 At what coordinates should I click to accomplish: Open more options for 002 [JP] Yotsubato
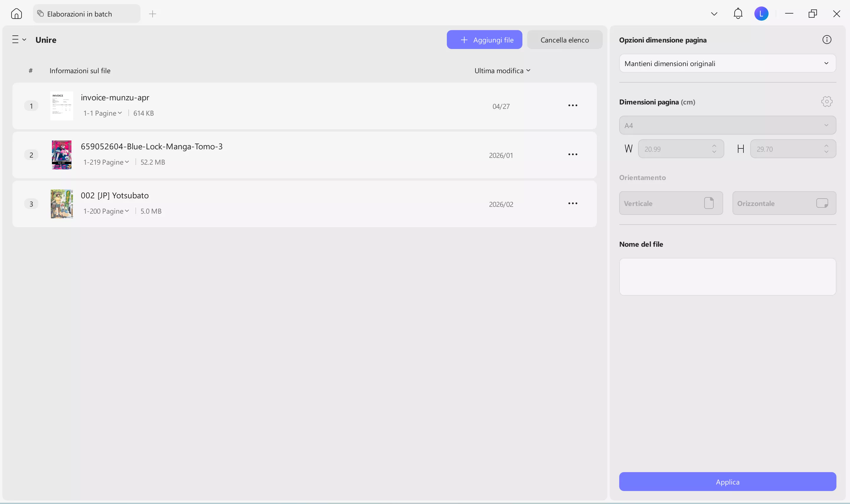[x=572, y=203]
